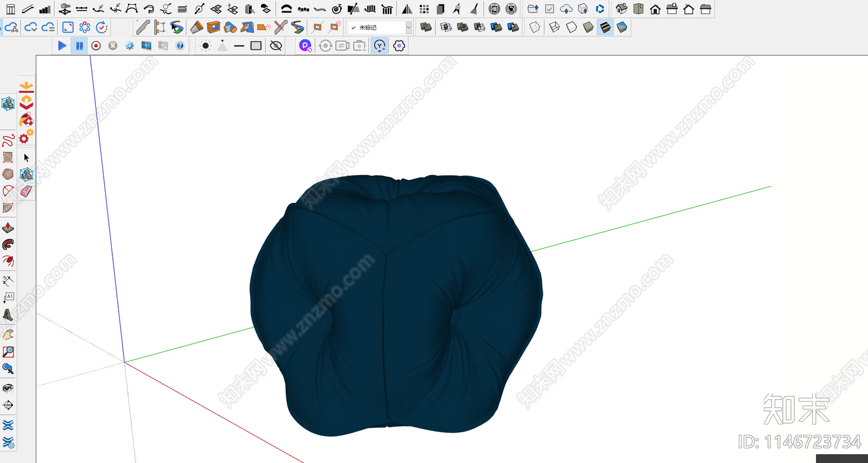Click the crossed scissors X tool icon

280,27
